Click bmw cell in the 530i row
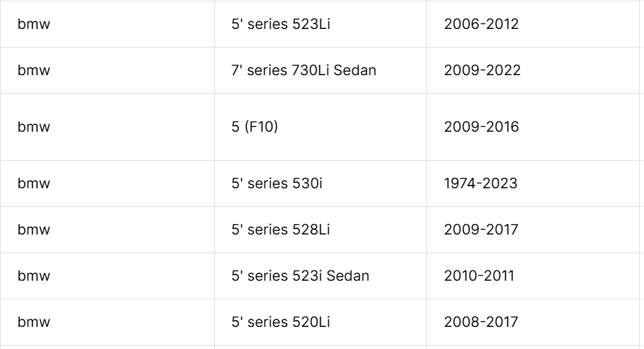Image resolution: width=644 pixels, height=349 pixels. pos(107,183)
